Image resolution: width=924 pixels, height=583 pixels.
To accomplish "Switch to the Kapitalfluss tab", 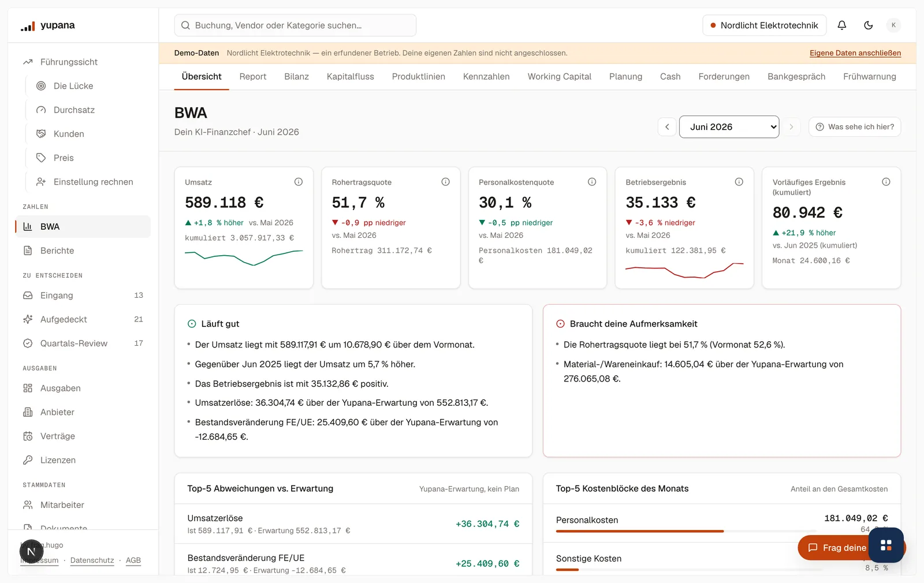I will 350,77.
